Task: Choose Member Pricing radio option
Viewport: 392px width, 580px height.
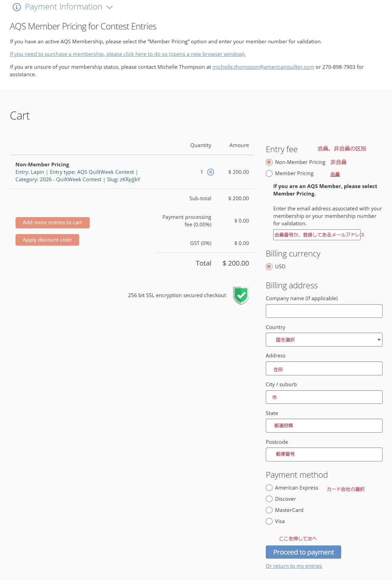Action: pos(269,173)
